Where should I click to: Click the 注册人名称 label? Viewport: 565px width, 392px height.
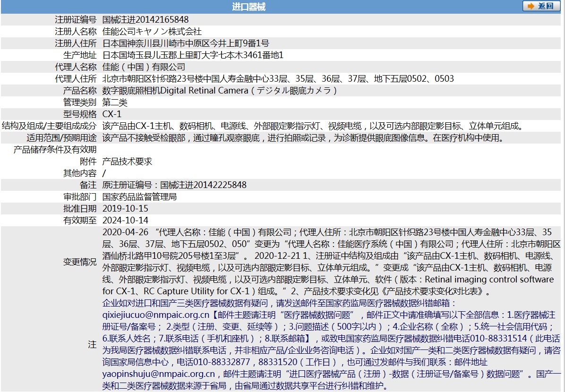tap(76, 31)
